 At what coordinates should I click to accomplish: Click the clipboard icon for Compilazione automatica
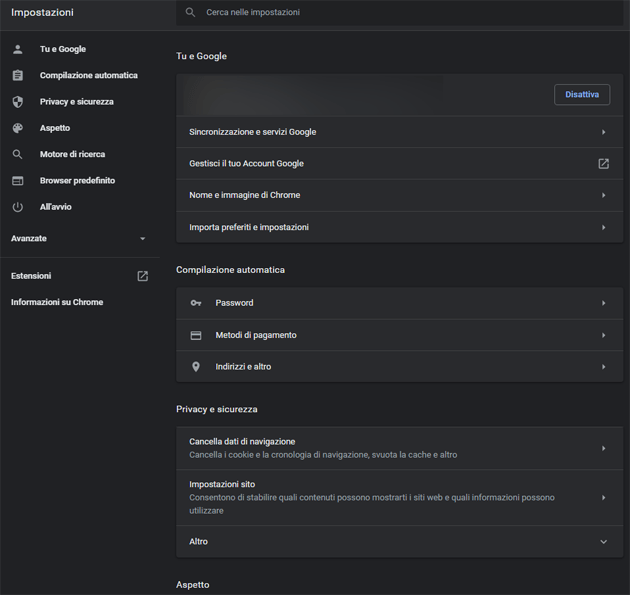point(18,75)
